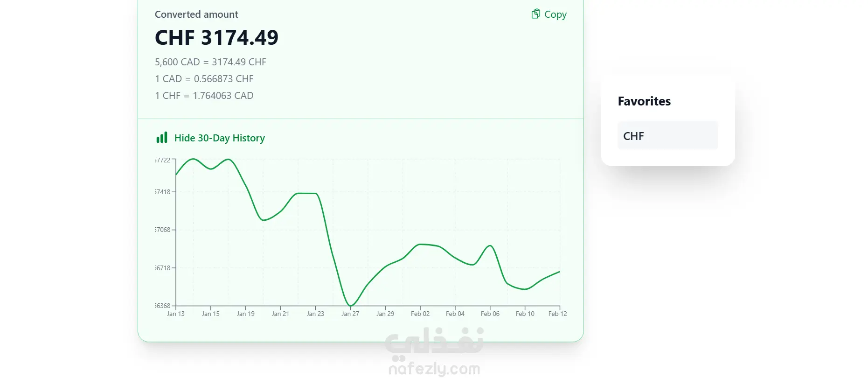Click the Jan 19 date axis label
Viewport: 868px width, 378px height.
click(x=245, y=314)
